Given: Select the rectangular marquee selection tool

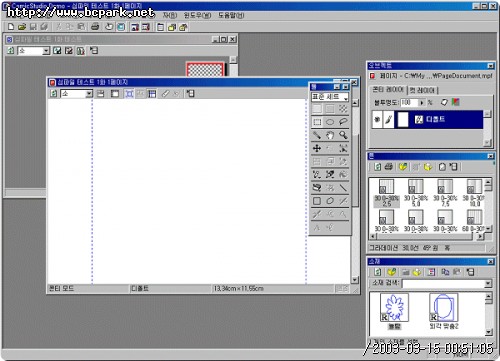Looking at the screenshot, I should (x=317, y=122).
